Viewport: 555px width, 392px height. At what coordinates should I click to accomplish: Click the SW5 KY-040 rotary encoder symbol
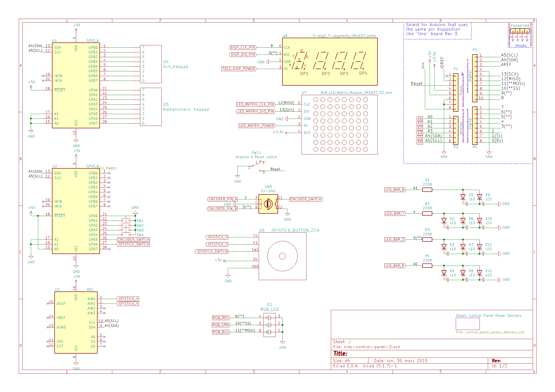point(268,204)
